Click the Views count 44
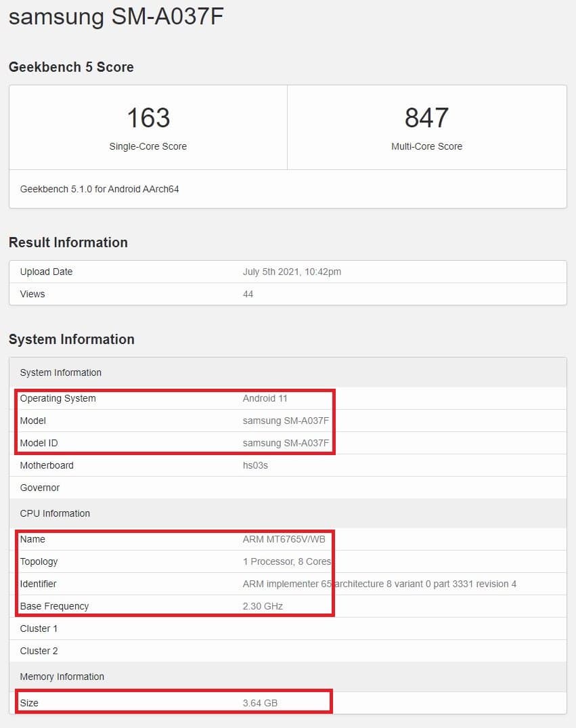This screenshot has width=576, height=728. pyautogui.click(x=248, y=294)
